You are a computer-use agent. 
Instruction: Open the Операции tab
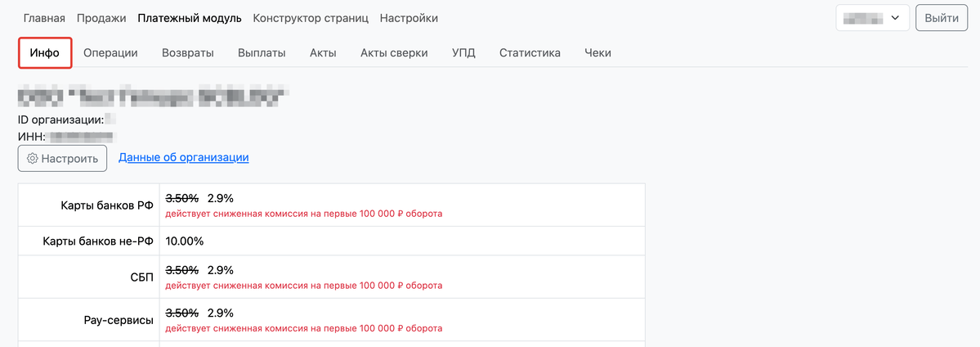(110, 53)
